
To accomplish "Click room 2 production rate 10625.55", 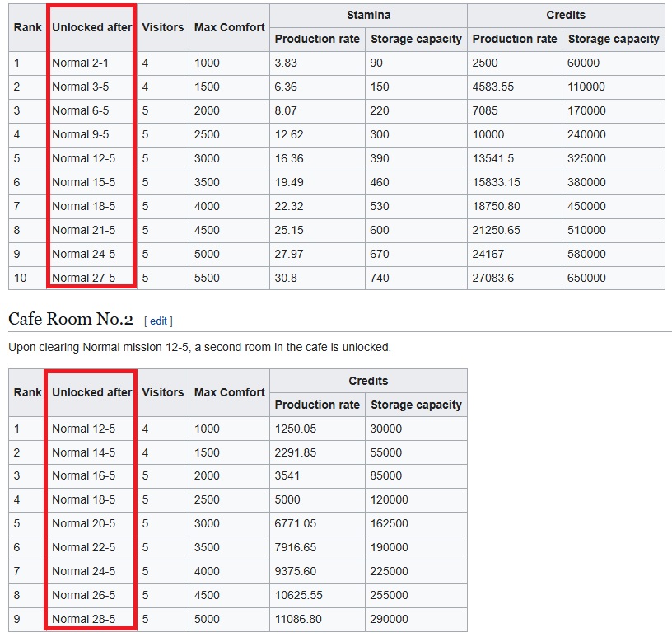I will tap(298, 596).
